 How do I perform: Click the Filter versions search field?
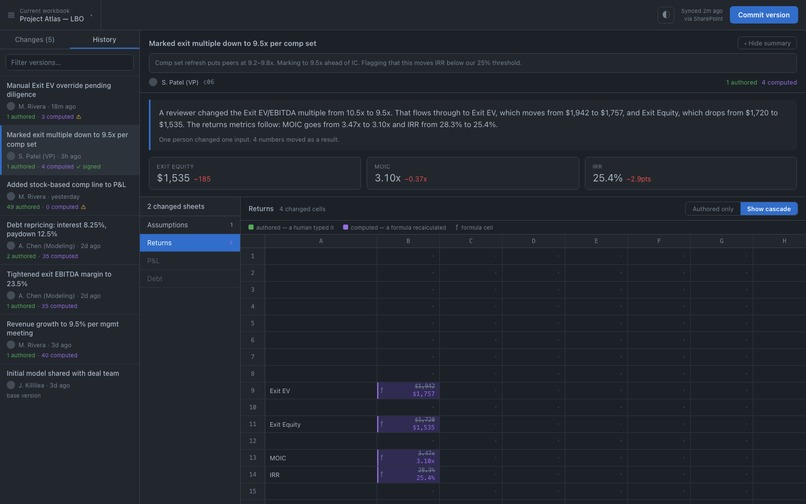(x=69, y=63)
